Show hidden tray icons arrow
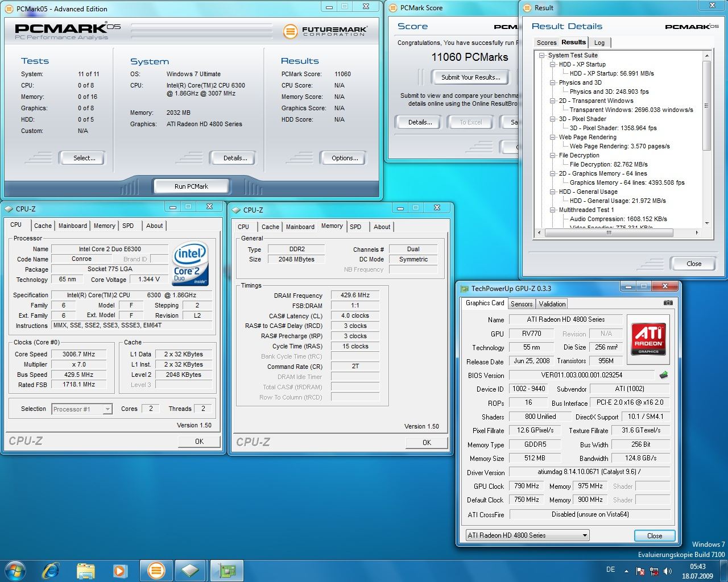Screen dimensions: 728x582 [626, 571]
